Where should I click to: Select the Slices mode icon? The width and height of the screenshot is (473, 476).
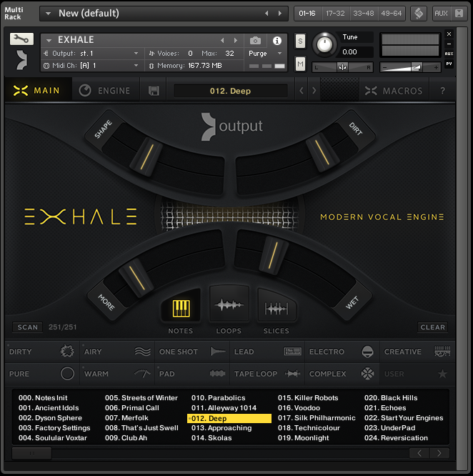[276, 309]
